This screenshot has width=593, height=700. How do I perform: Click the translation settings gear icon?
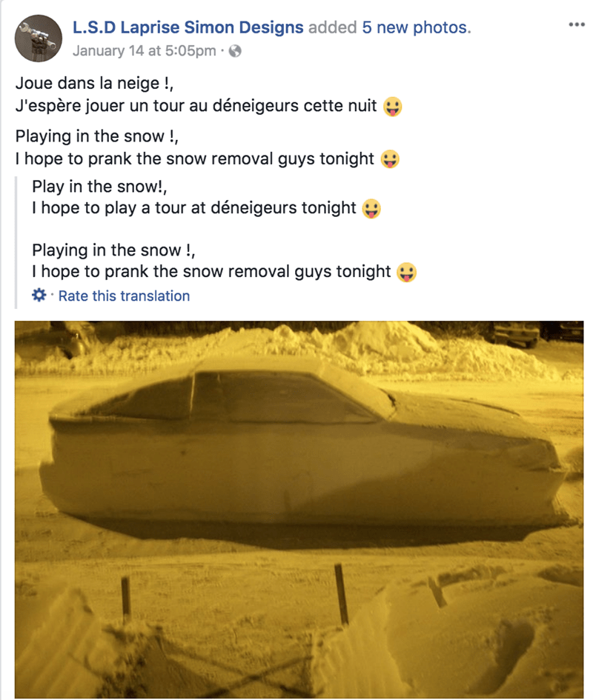(x=39, y=295)
